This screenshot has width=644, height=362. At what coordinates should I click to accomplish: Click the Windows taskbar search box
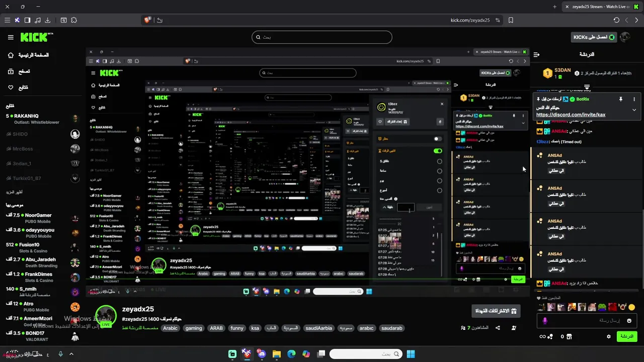[365, 354]
